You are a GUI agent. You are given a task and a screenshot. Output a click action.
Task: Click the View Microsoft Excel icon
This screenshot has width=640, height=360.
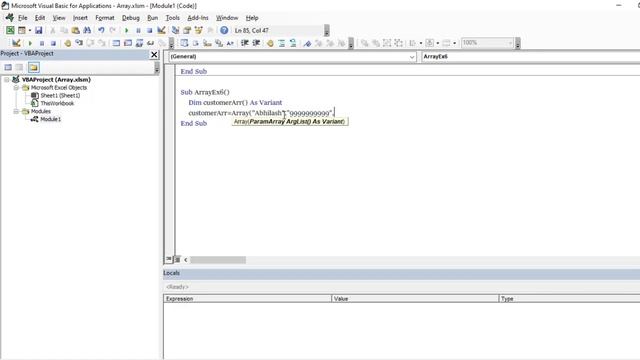click(10, 30)
